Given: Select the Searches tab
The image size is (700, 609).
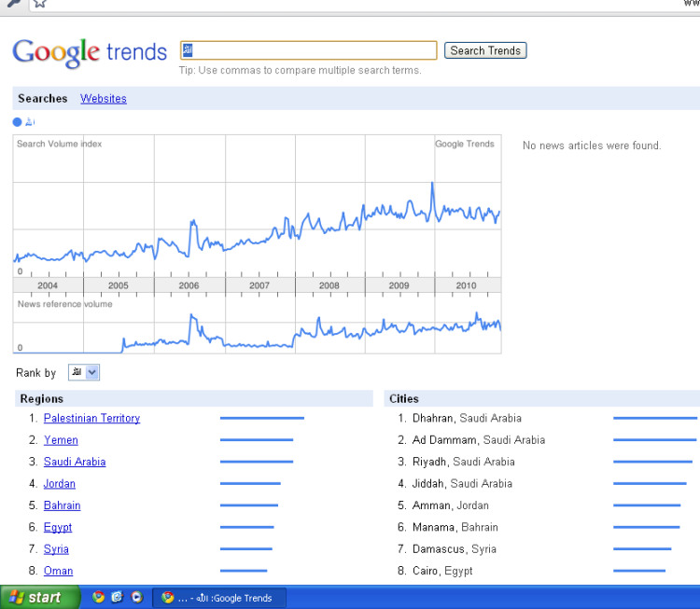Looking at the screenshot, I should point(42,99).
